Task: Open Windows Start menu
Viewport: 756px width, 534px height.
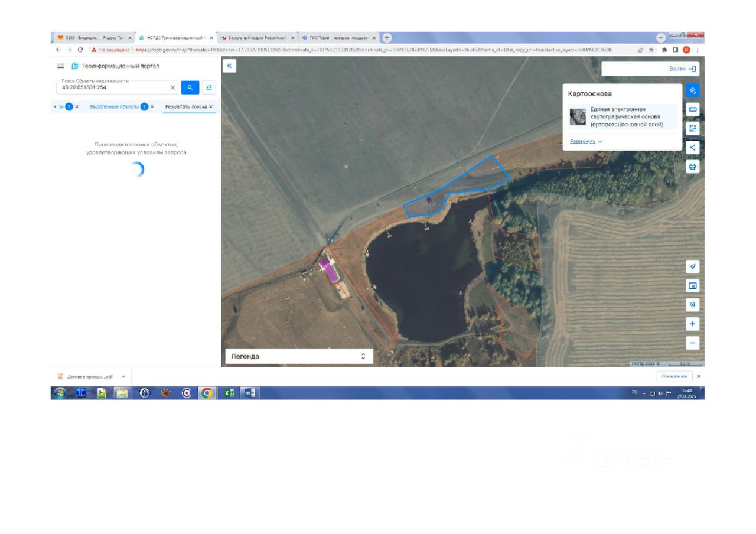Action: coord(60,393)
